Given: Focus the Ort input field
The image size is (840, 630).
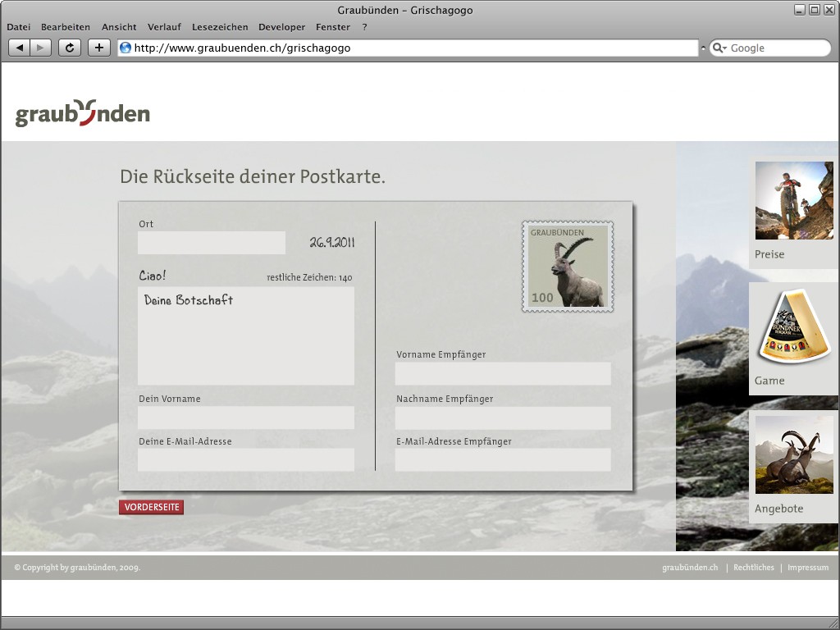Looking at the screenshot, I should point(212,243).
